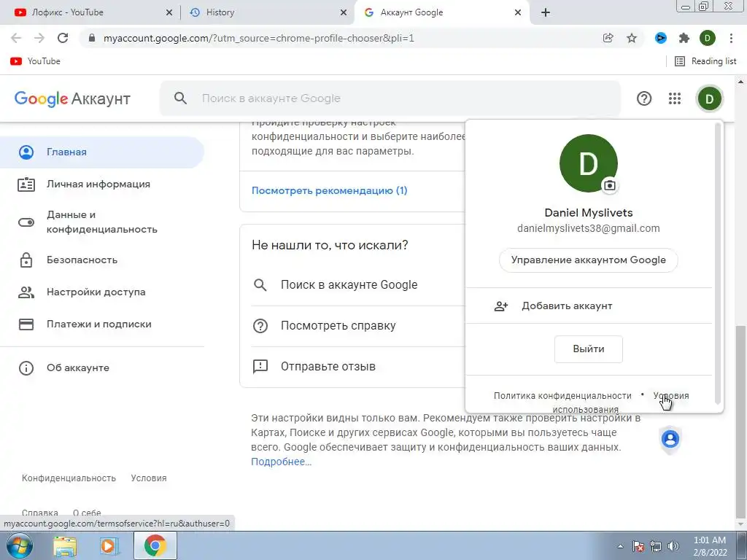
Task: Reload the page with the refresh icon
Action: (x=63, y=38)
